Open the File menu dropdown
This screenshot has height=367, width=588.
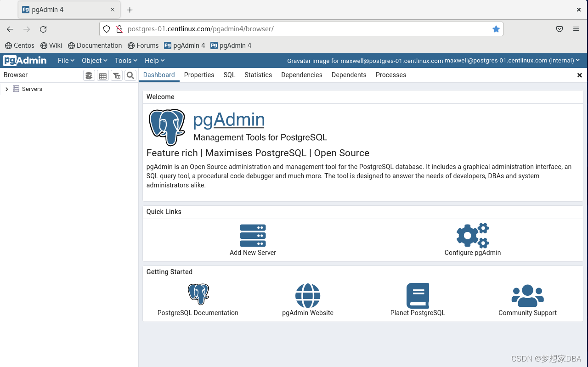[66, 60]
